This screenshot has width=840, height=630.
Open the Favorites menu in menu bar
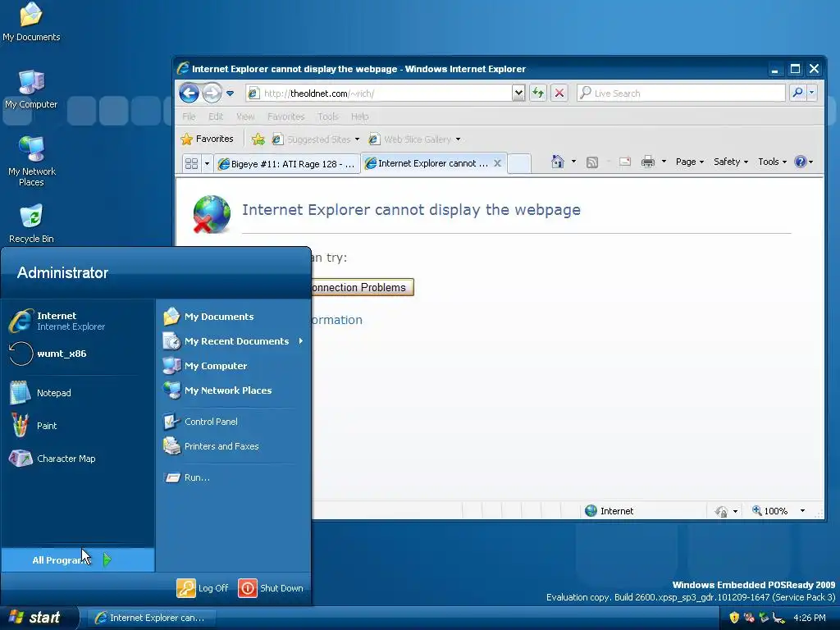coord(286,116)
